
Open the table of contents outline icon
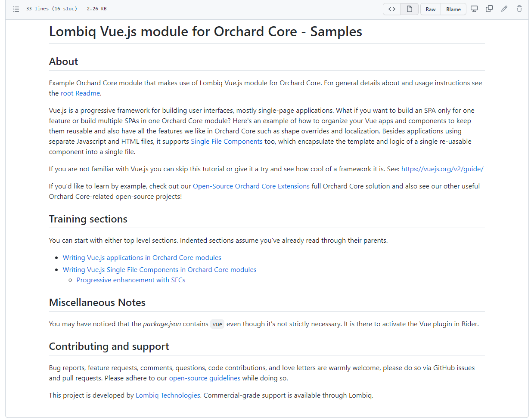coord(16,9)
